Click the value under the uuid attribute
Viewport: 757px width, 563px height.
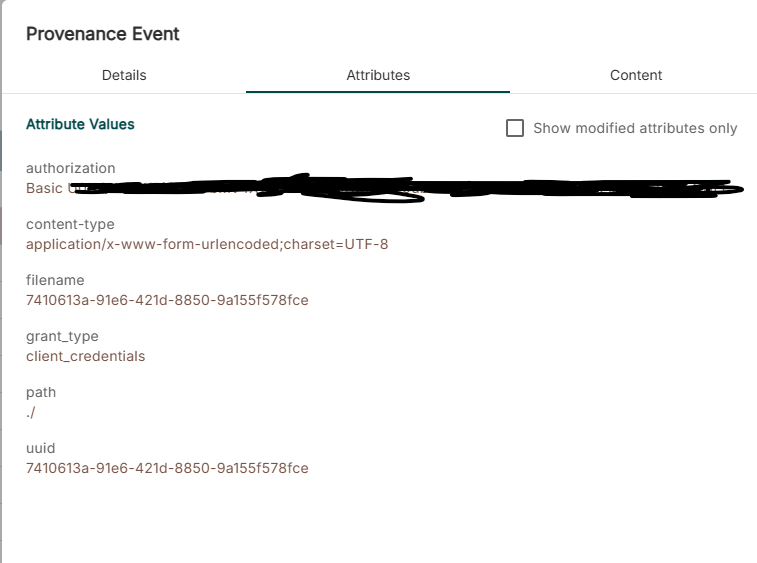point(167,468)
